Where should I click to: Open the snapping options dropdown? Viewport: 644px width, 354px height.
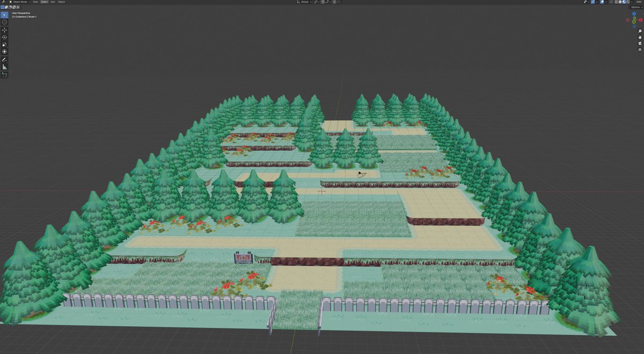click(328, 2)
